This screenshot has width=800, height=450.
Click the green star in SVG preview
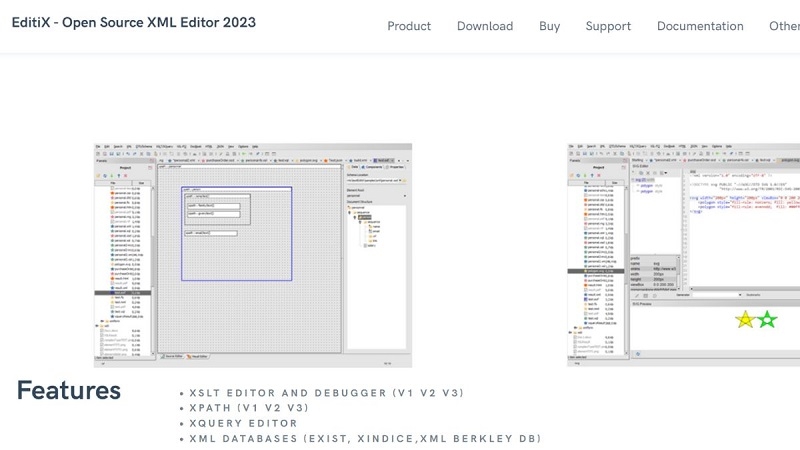click(x=767, y=320)
